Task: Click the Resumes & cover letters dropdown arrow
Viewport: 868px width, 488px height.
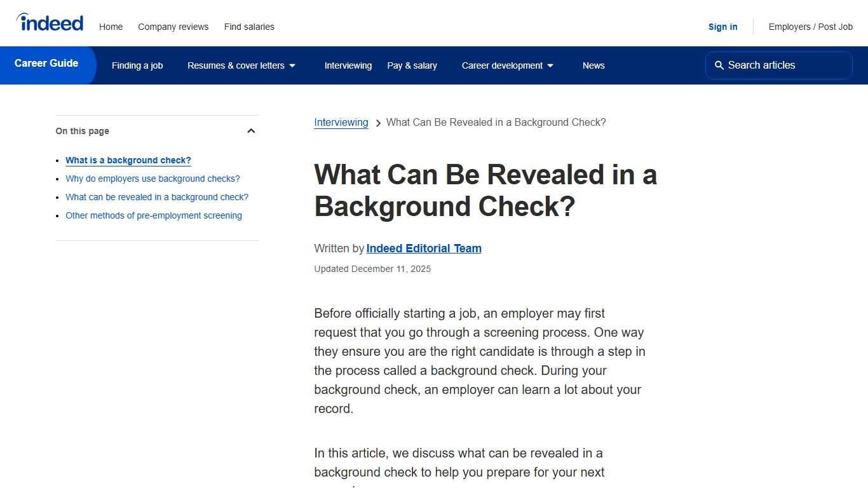Action: [x=292, y=65]
